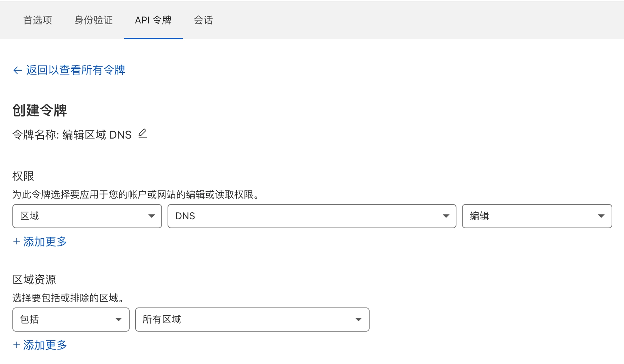The width and height of the screenshot is (624, 364).
Task: Switch to the 身份验证 tab
Action: click(93, 20)
